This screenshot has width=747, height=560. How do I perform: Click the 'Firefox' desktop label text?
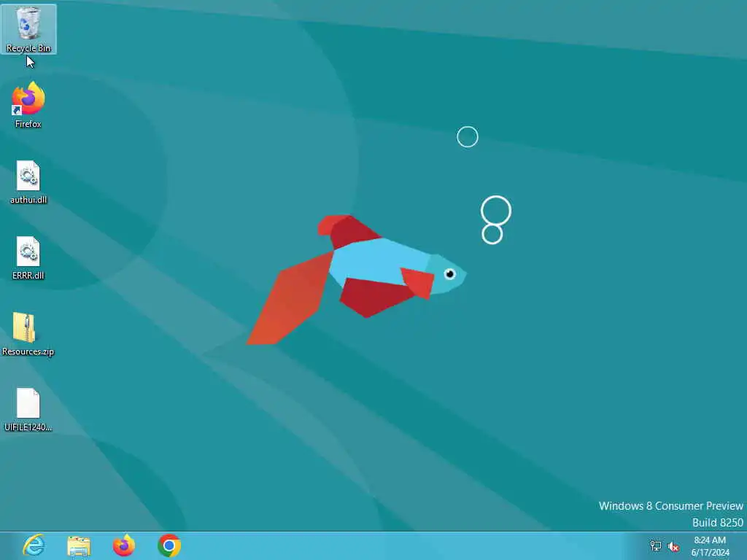point(28,124)
